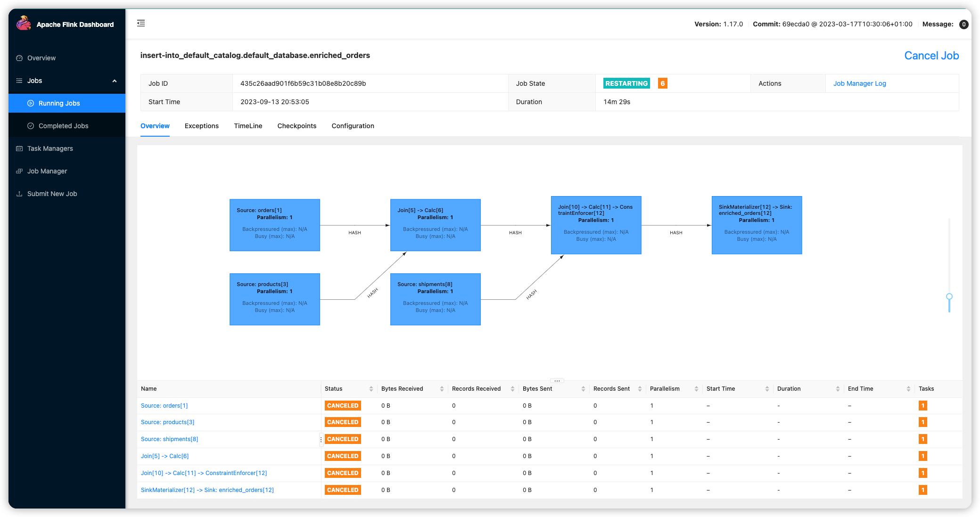Viewport: 980px width, 517px height.
Task: Sort table by Bytes Received column
Action: (x=442, y=389)
